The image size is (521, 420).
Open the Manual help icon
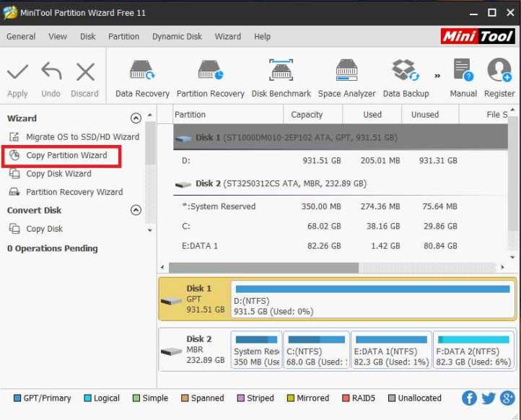point(463,79)
